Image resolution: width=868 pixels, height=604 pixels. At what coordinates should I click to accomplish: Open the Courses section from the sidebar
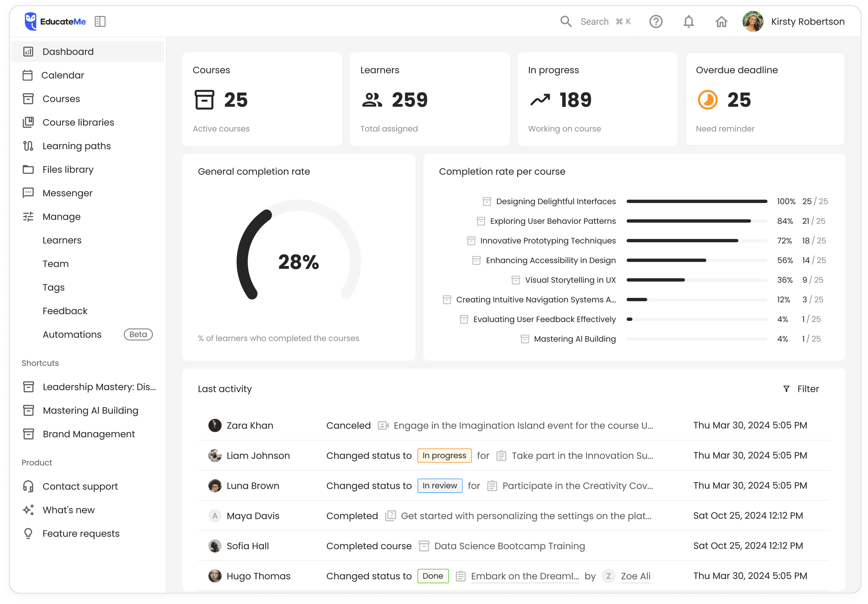tap(61, 99)
